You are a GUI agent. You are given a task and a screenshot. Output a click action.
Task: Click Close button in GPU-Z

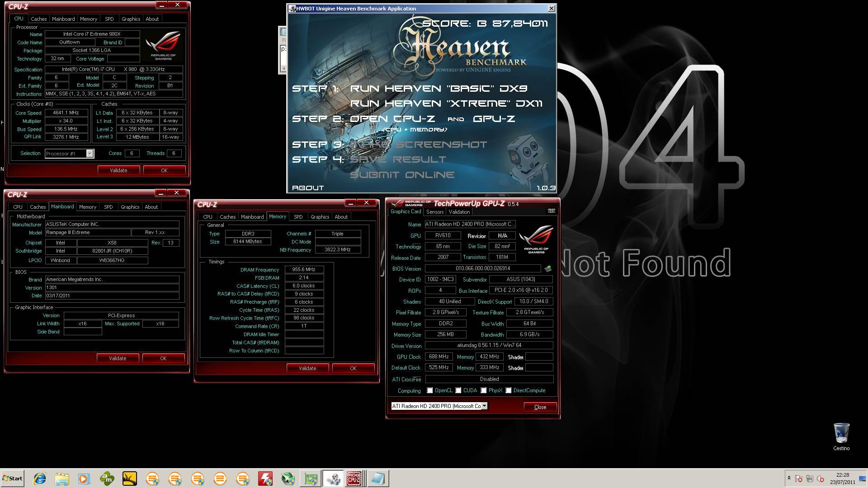click(x=540, y=407)
